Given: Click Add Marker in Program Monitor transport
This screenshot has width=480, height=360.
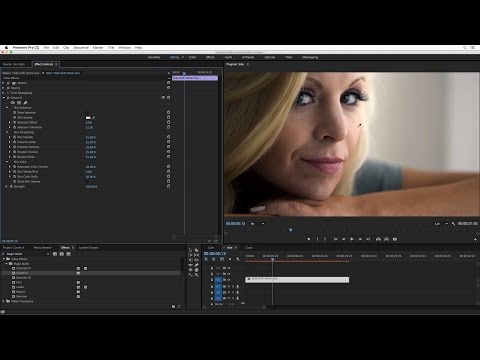Looking at the screenshot, I should (309, 239).
